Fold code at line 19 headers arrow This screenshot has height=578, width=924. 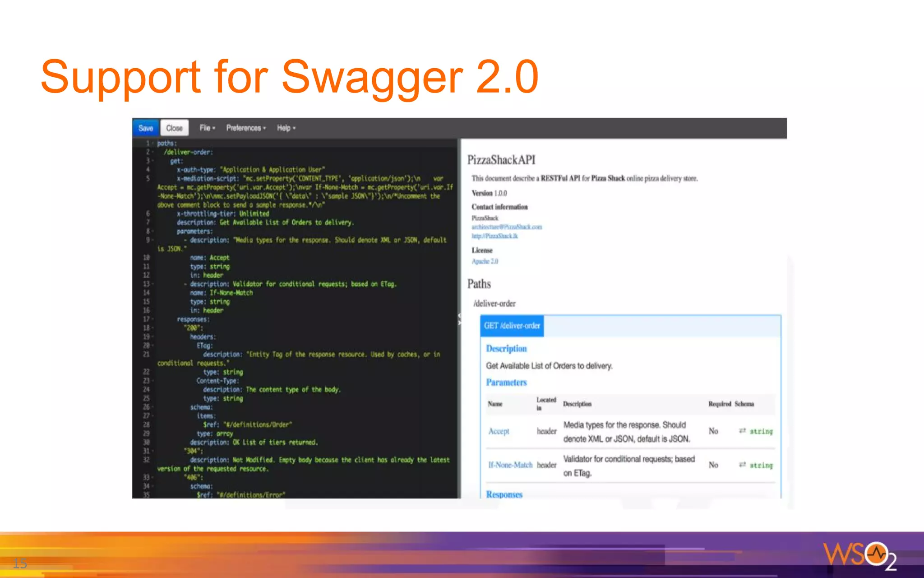coord(153,337)
